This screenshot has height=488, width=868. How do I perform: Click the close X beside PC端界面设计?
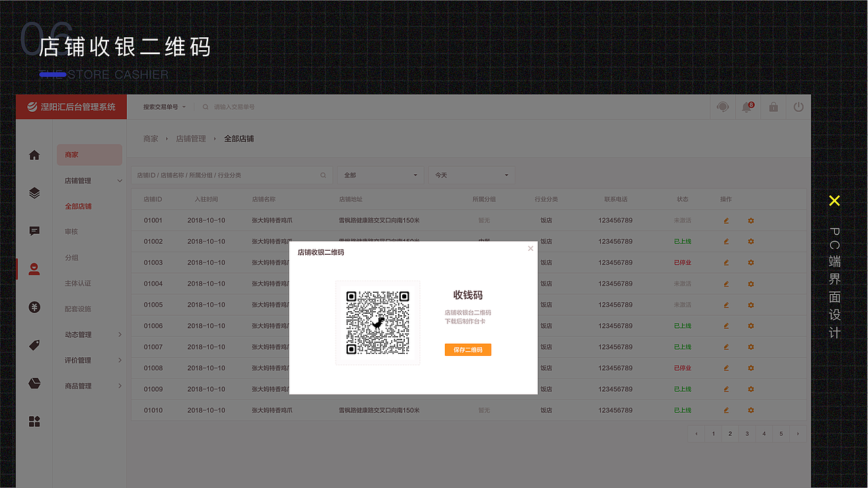(835, 201)
